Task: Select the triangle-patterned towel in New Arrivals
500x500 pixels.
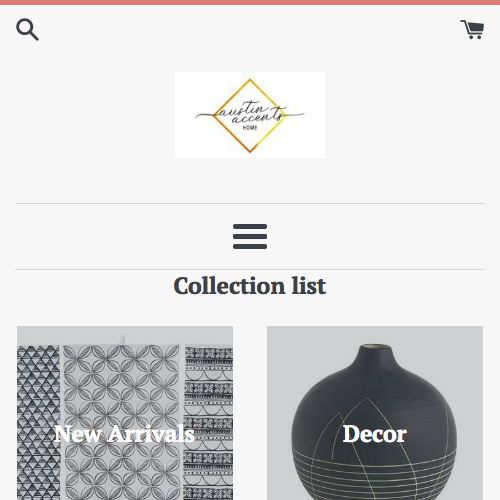Action: (38, 423)
